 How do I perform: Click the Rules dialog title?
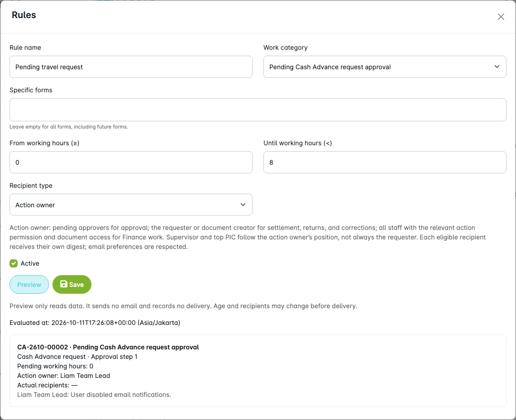click(24, 15)
